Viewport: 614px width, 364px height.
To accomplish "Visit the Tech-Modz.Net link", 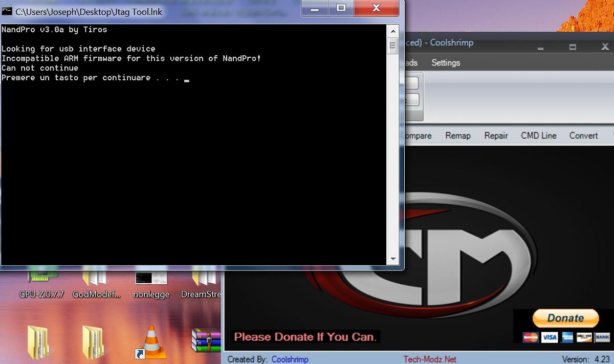I will pyautogui.click(x=429, y=359).
